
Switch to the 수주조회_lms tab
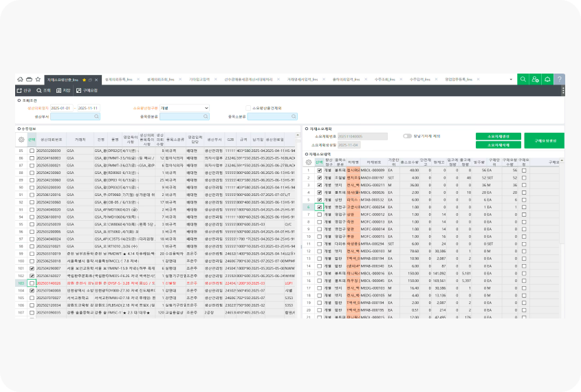tap(384, 80)
